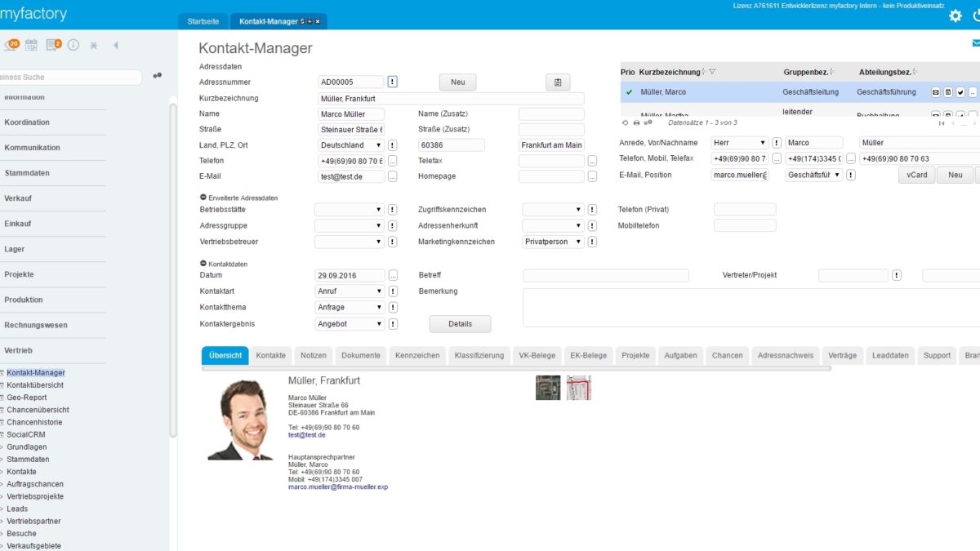Click envelope icon in Müller, Marco row
The width and height of the screenshot is (980, 551).
click(x=936, y=92)
